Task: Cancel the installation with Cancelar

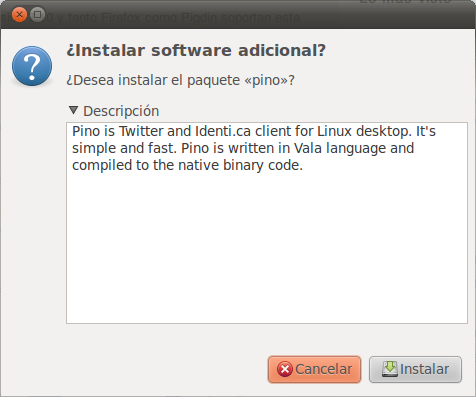Action: 314,369
